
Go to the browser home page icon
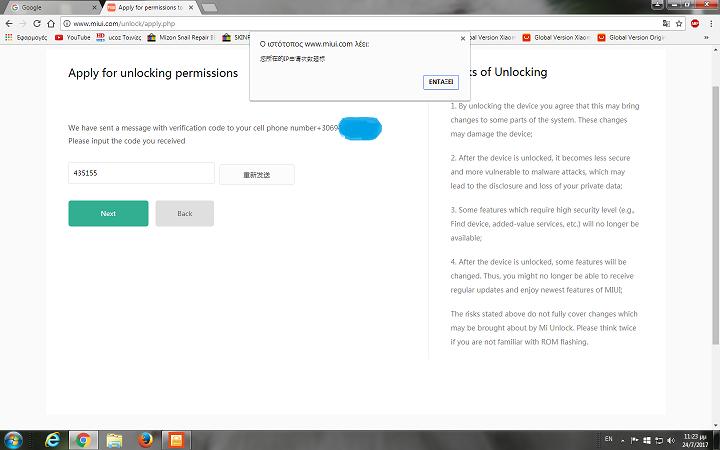(51, 23)
